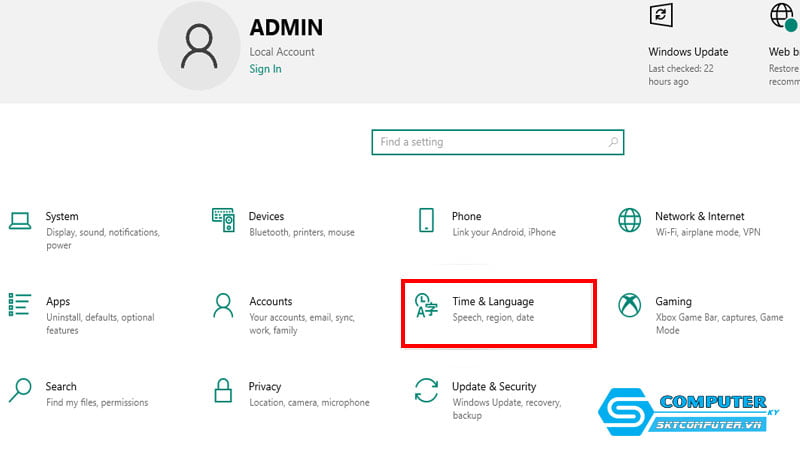Click the Windows Update icon in header
This screenshot has height=450, width=800.
click(x=660, y=15)
